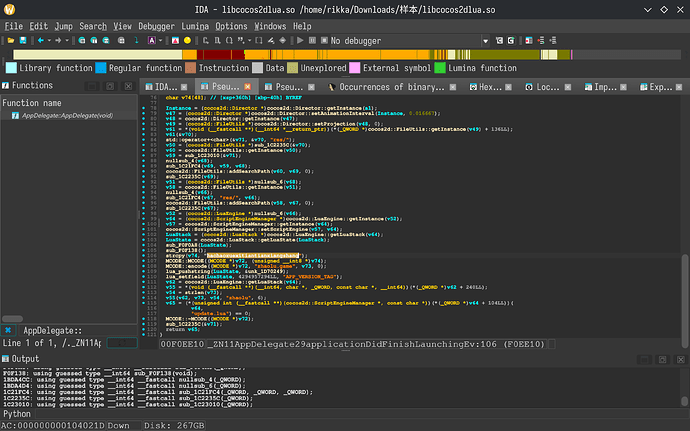
Task: Click the first teal round toolbar icon
Action: 82,41
